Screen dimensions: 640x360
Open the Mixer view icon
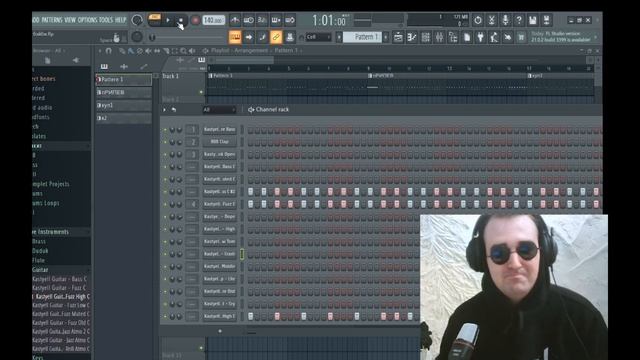(439, 37)
